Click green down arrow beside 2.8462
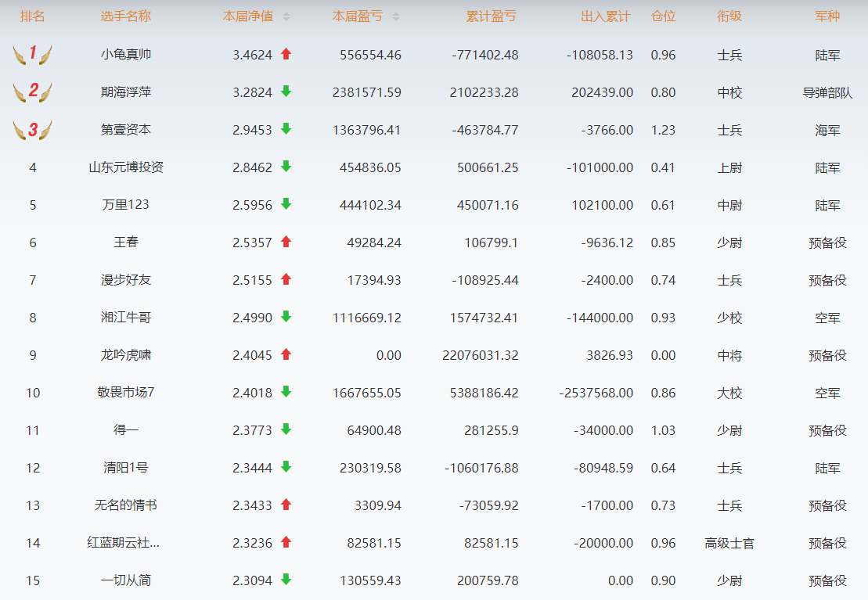 click(286, 167)
